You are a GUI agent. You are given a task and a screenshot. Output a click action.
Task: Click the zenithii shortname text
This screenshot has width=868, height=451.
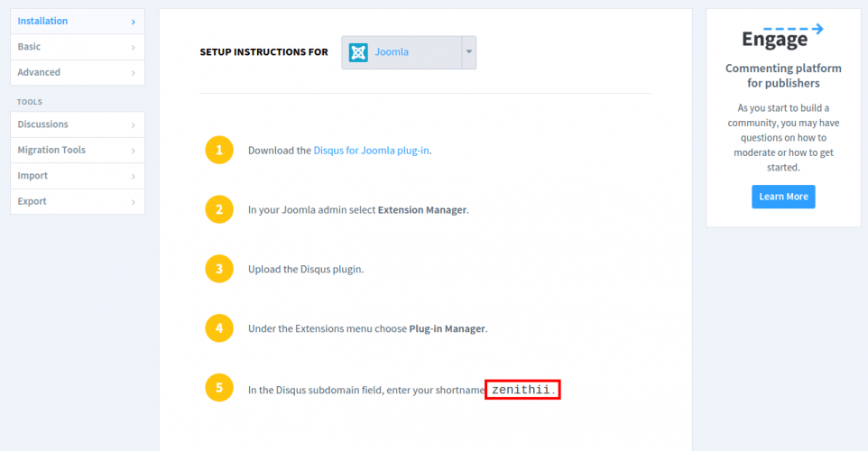(x=521, y=390)
